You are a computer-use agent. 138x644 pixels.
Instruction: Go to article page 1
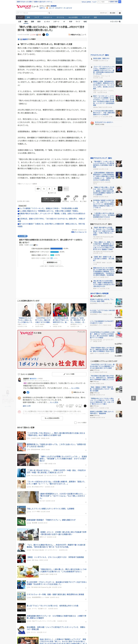pyautogui.click(x=44, y=189)
